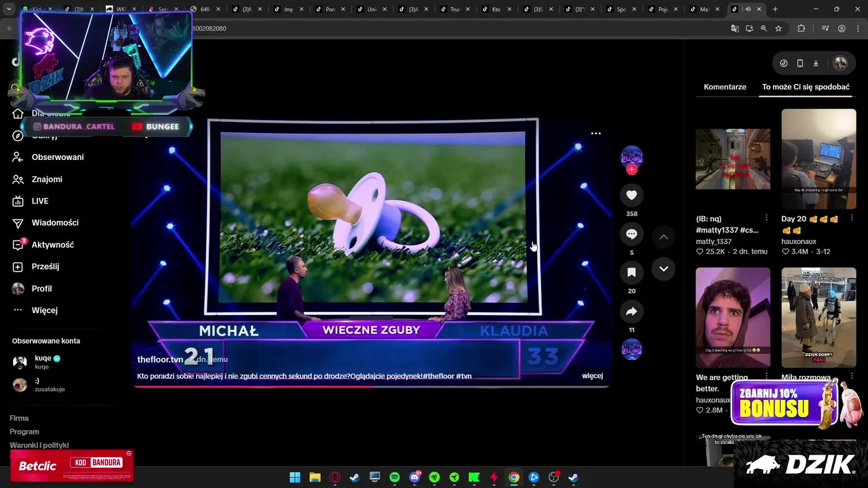Open Discord from the taskbar

pyautogui.click(x=414, y=478)
